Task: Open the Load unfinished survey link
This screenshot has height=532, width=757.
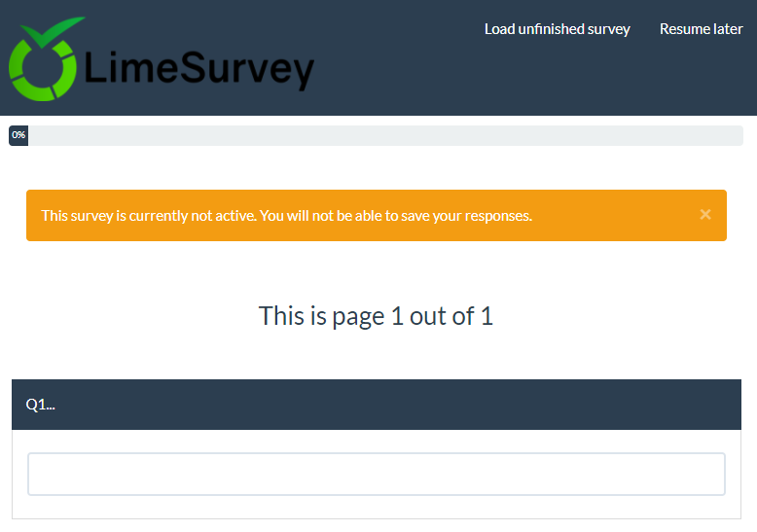Action: point(557,29)
